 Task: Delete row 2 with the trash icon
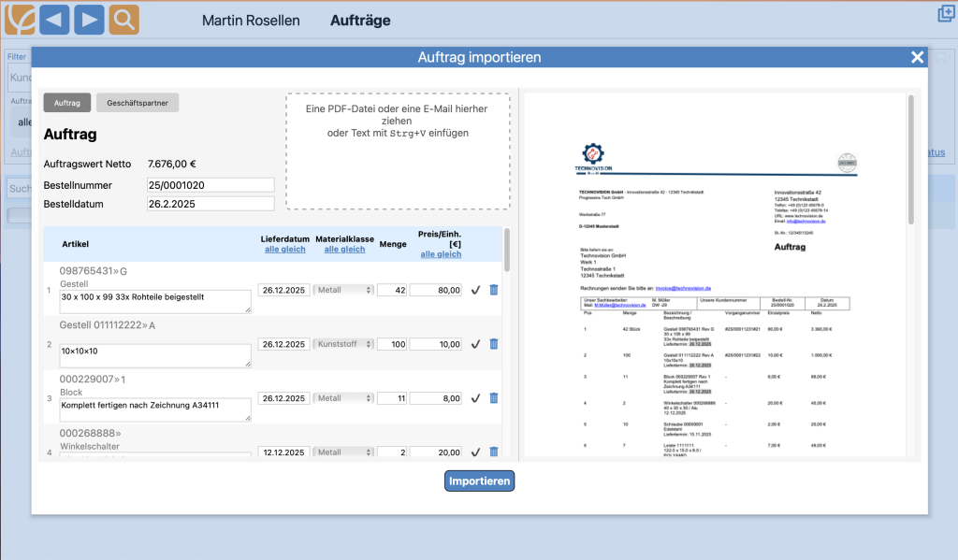click(494, 344)
